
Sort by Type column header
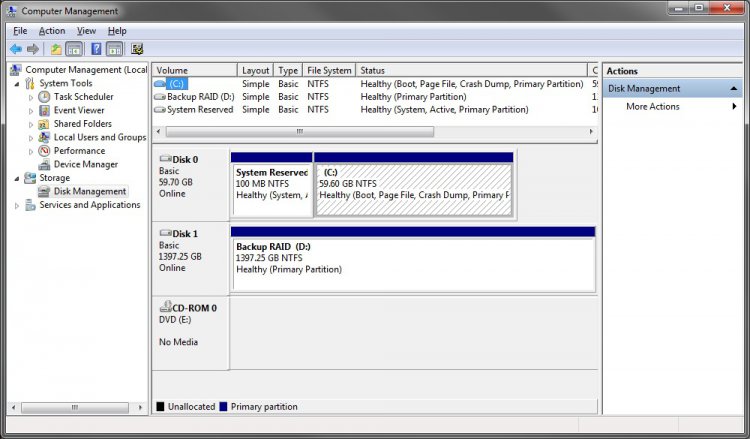(x=288, y=70)
